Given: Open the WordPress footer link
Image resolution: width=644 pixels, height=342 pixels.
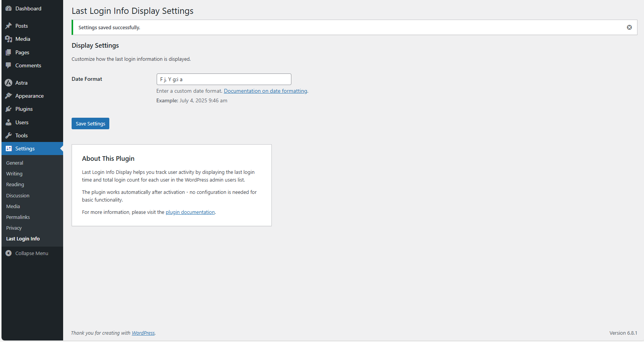Looking at the screenshot, I should (143, 333).
